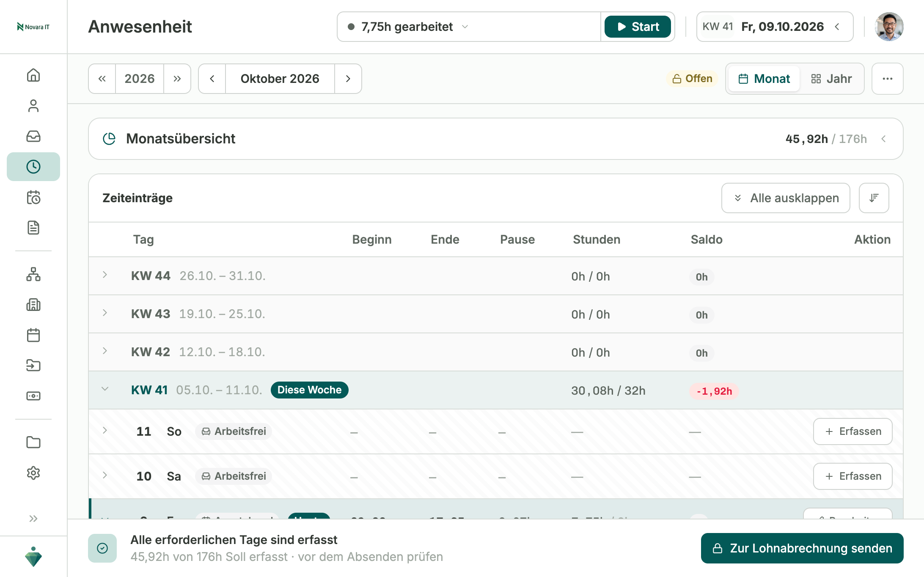This screenshot has height=577, width=924.
Task: Open the plain calendar sidebar icon
Action: 33,335
